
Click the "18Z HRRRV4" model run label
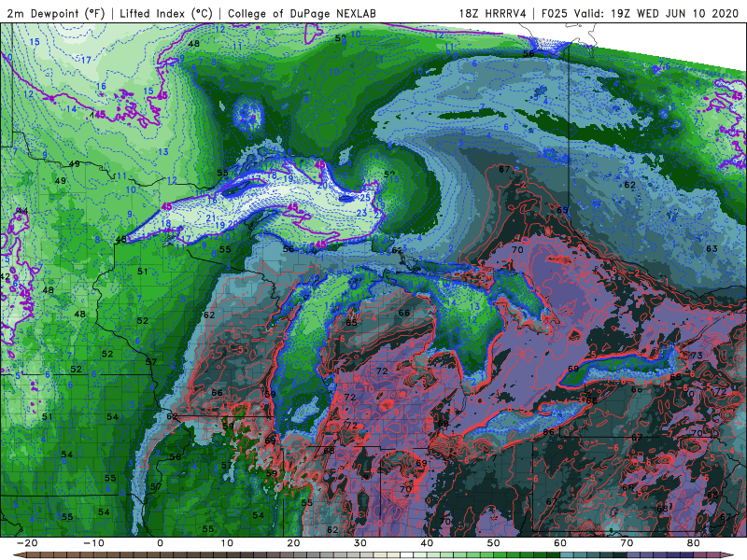(x=493, y=13)
